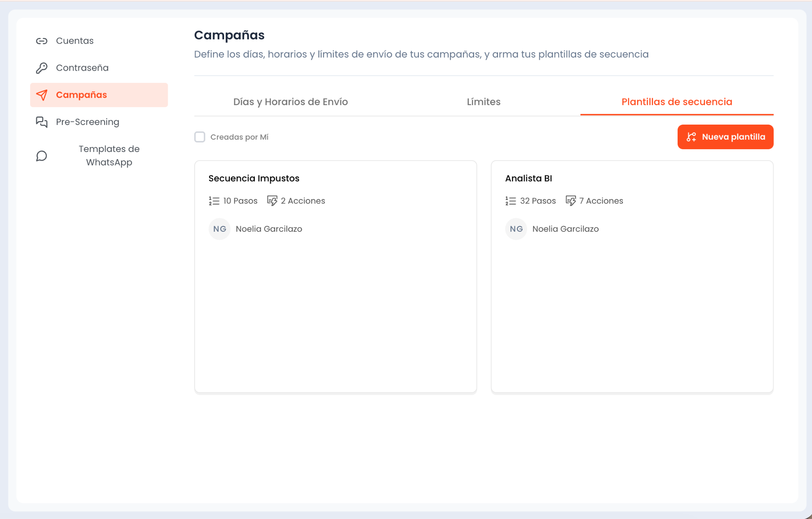The width and height of the screenshot is (812, 519).
Task: Open the Secuencia Impustos template title
Action: click(x=254, y=179)
